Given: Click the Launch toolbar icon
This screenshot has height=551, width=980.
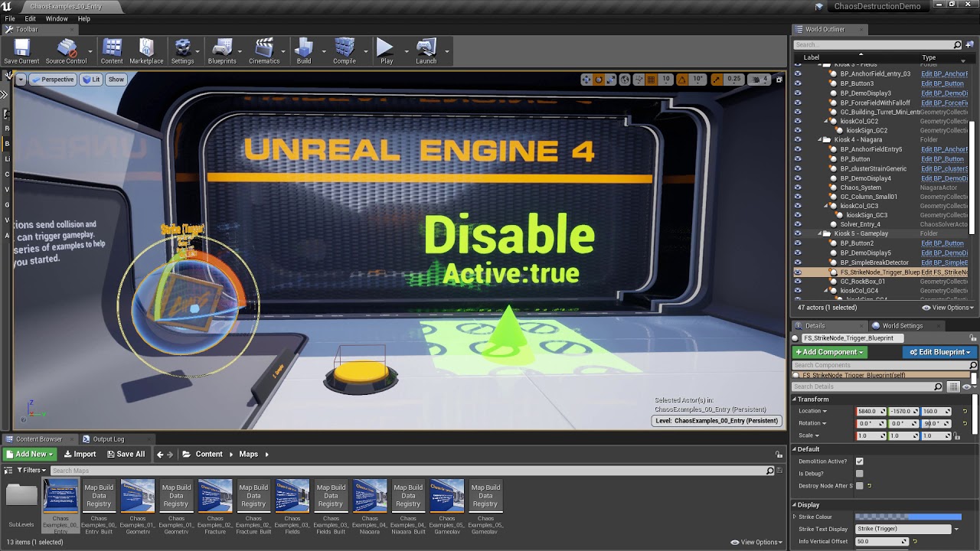Looking at the screenshot, I should (x=426, y=51).
